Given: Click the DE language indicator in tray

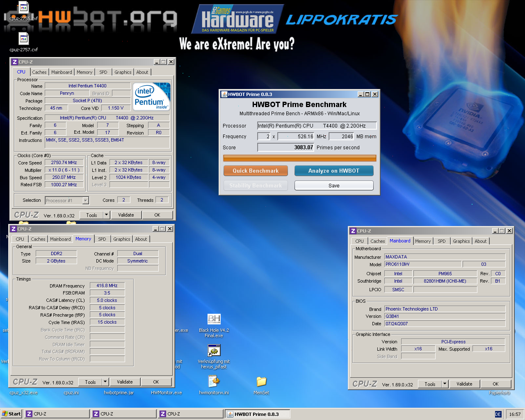Looking at the screenshot, I should coord(498,414).
